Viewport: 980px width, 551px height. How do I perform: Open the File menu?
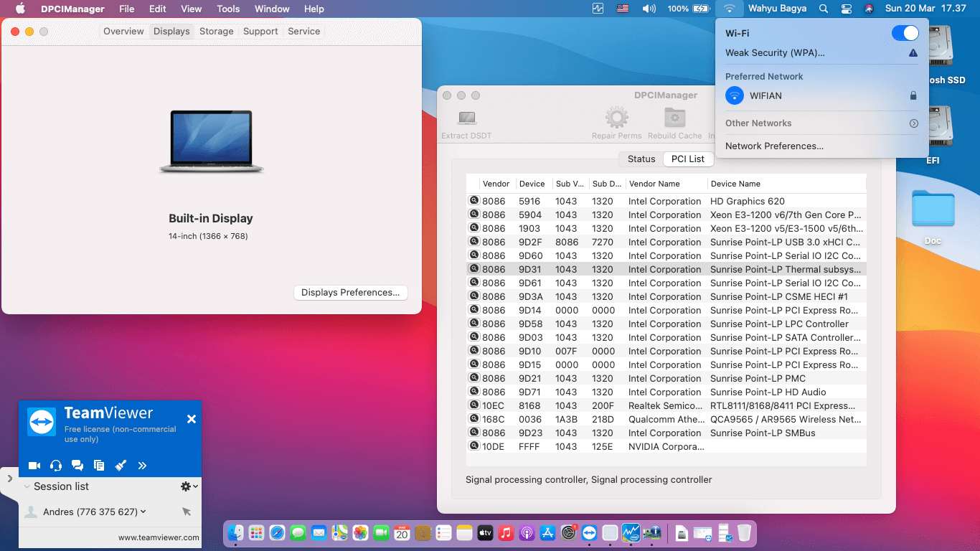pyautogui.click(x=127, y=9)
